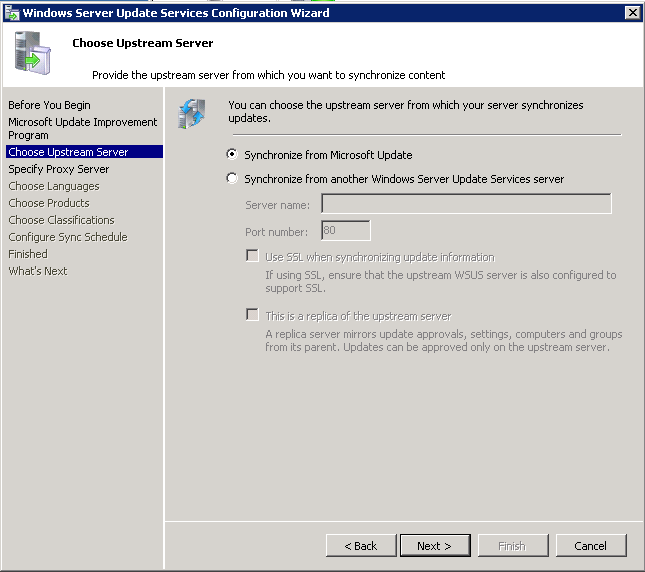
Task: Go to Before You Begin step
Action: click(x=49, y=105)
